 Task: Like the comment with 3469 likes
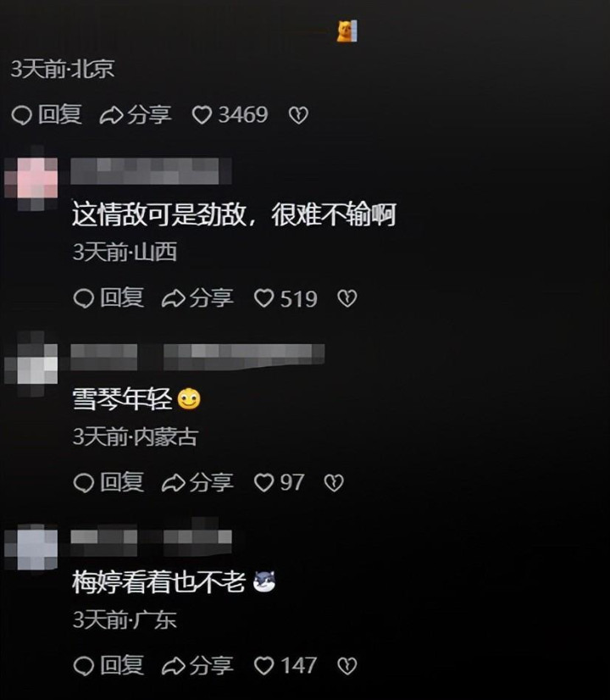[x=230, y=114]
